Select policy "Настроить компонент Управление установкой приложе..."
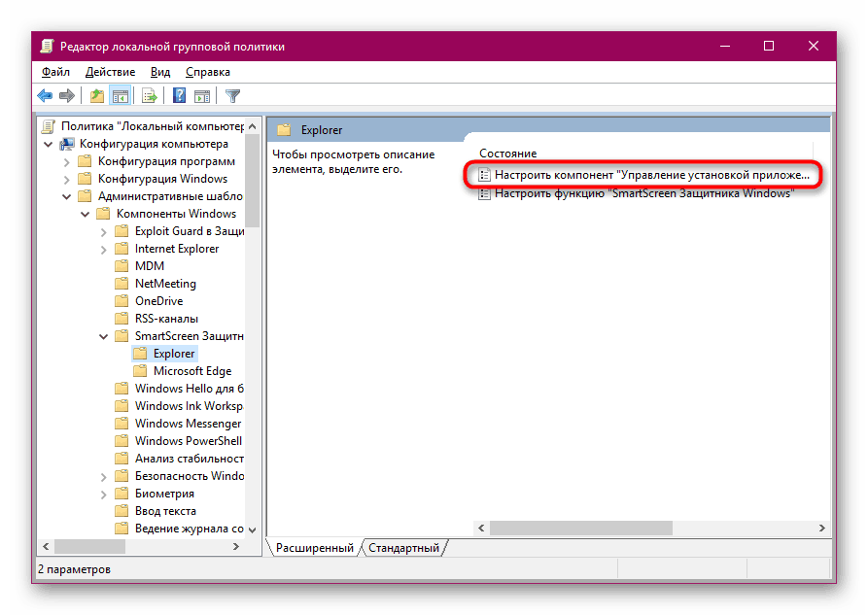Screen dimensions: 868x615 (643, 175)
